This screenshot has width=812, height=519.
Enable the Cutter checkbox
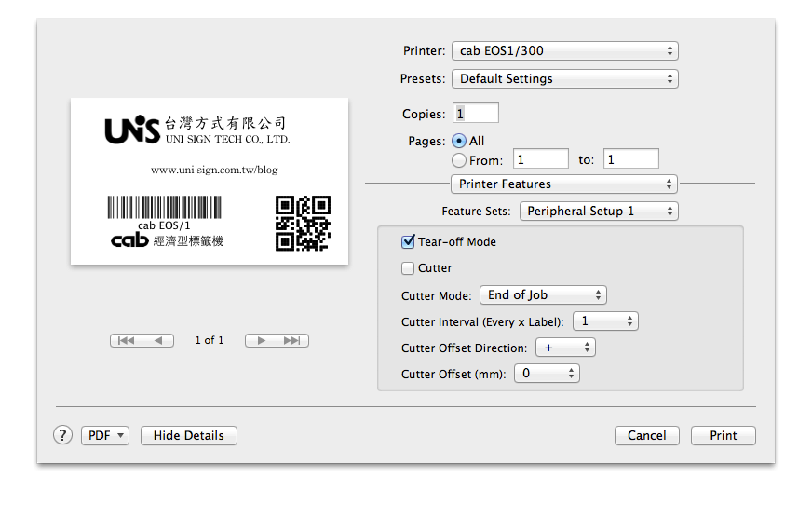click(408, 268)
